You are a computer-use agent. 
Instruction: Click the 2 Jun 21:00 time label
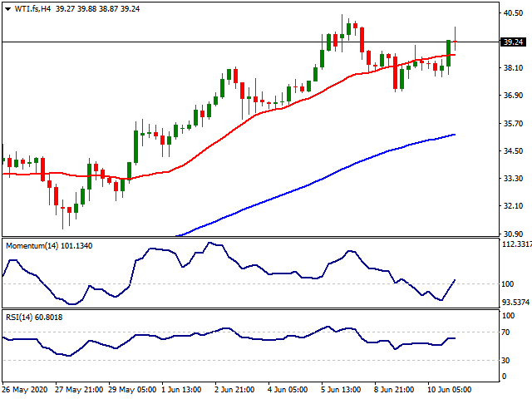[234, 390]
